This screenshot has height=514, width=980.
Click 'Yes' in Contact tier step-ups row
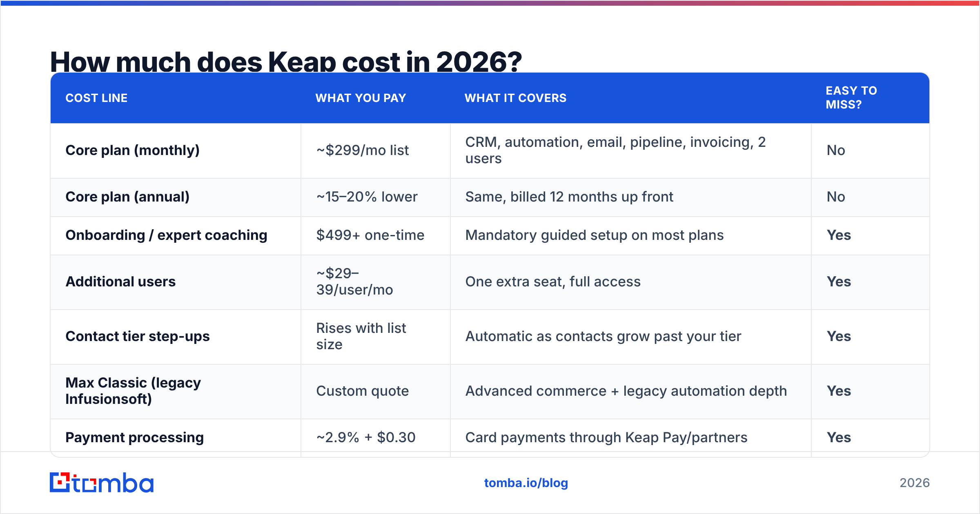839,336
